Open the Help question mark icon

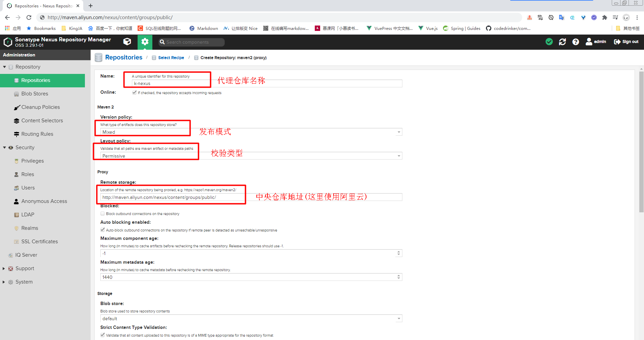click(x=576, y=42)
